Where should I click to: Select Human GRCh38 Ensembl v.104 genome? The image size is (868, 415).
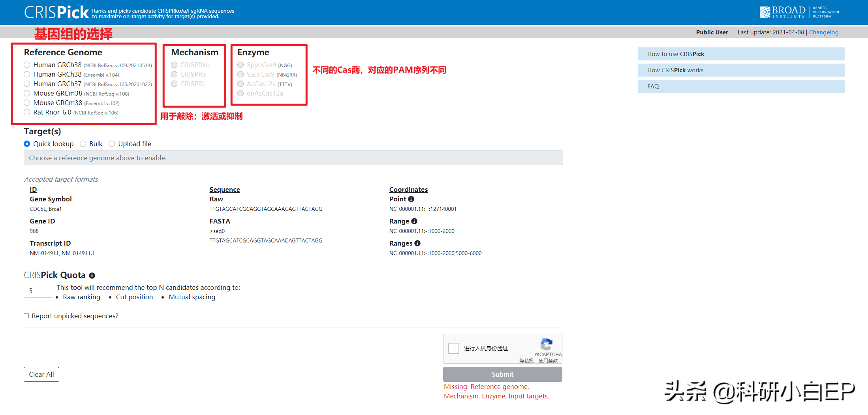27,74
